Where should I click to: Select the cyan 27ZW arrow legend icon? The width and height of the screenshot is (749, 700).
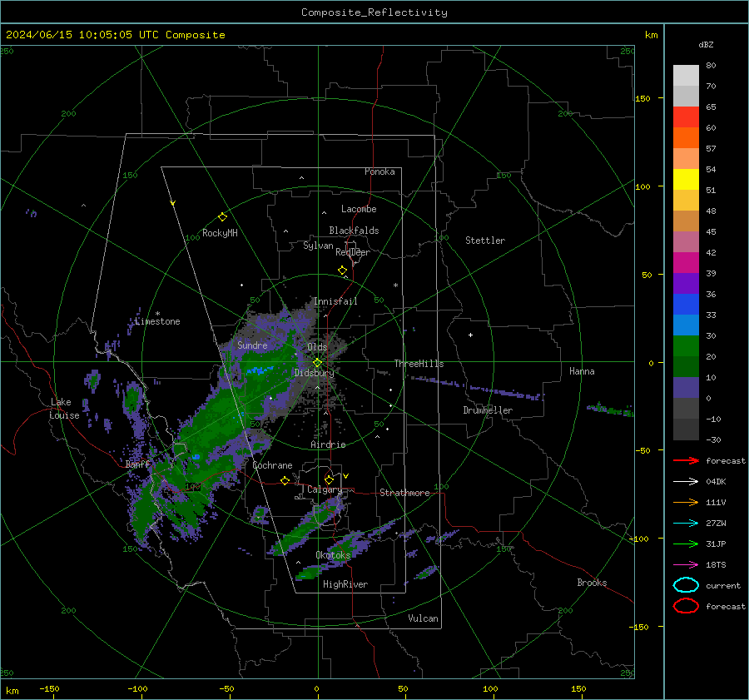tap(686, 523)
